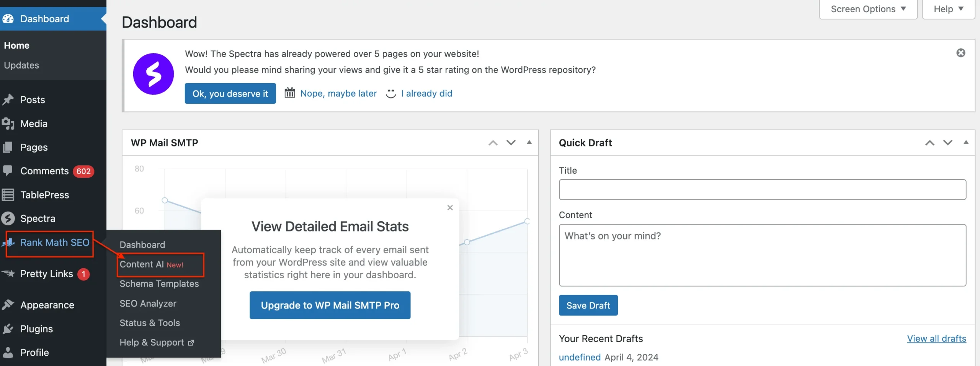Move WP Mail SMTP widget down
The image size is (980, 366).
click(x=511, y=143)
